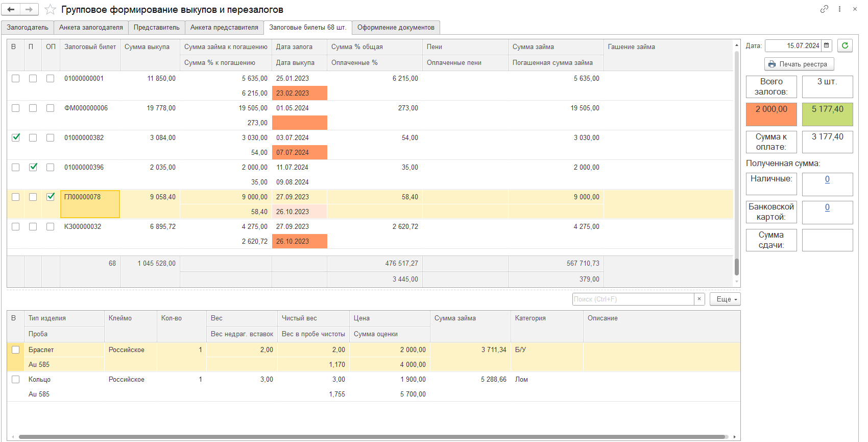Uncheck В checkbox for ticket 01000000382
The width and height of the screenshot is (868, 442).
pyautogui.click(x=16, y=137)
